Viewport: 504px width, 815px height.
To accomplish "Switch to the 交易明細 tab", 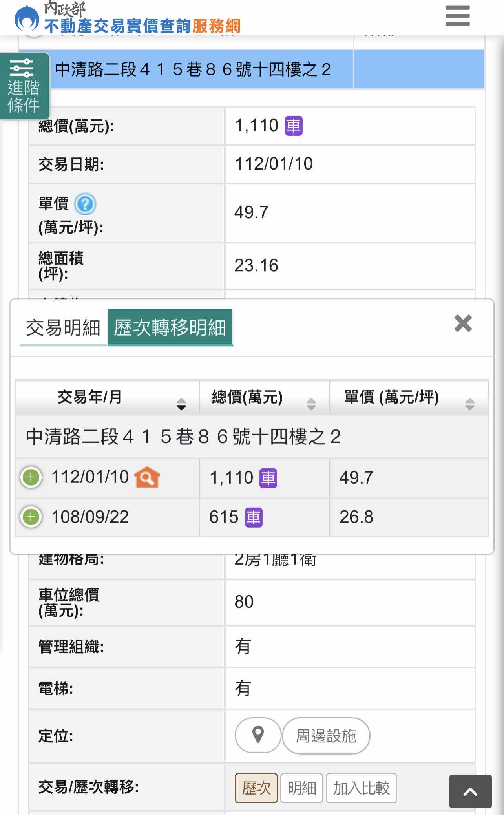I will pyautogui.click(x=63, y=328).
